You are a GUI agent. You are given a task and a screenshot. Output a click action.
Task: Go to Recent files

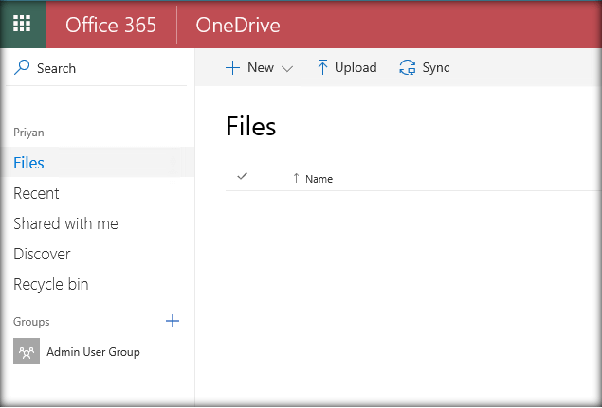[x=36, y=193]
